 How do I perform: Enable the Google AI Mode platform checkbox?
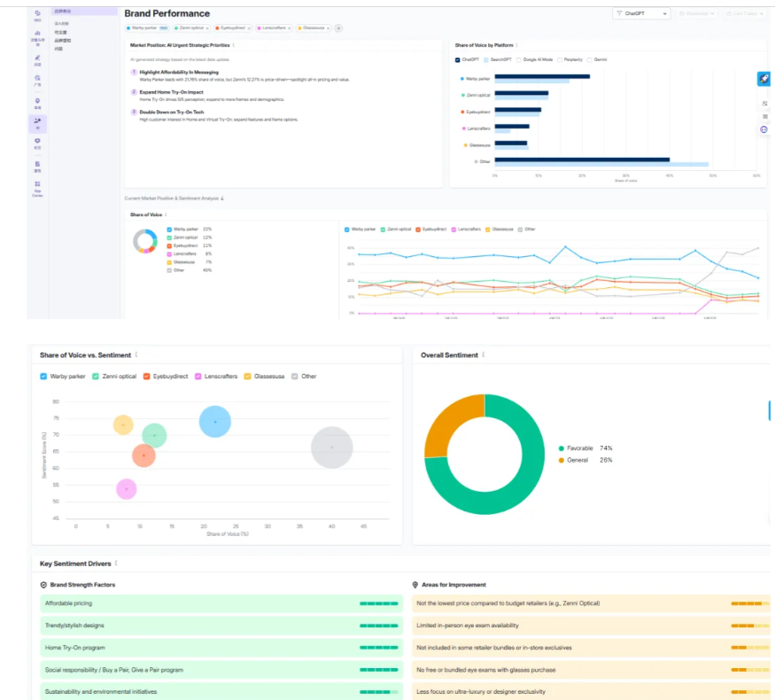click(x=518, y=60)
